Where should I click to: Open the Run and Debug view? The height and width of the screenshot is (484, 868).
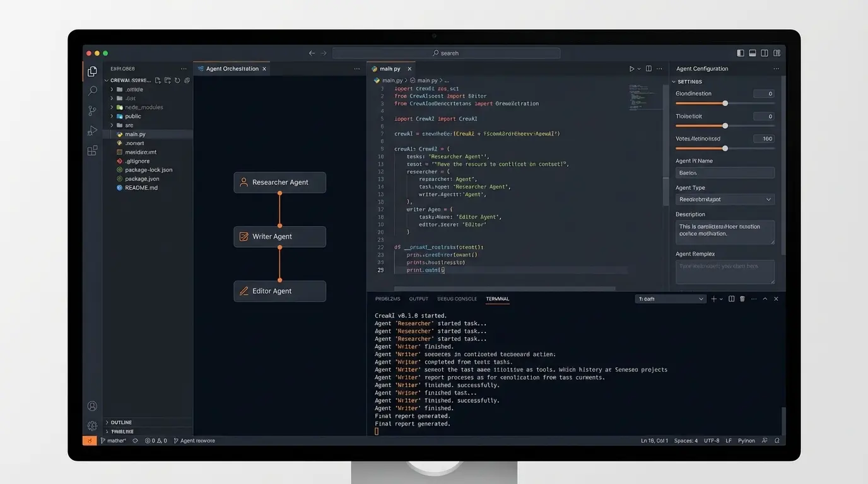92,130
